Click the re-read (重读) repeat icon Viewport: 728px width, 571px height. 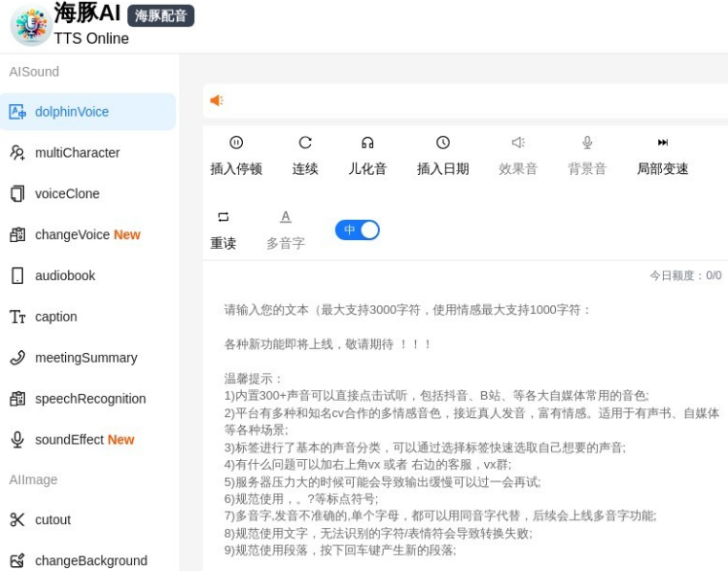pos(223,217)
